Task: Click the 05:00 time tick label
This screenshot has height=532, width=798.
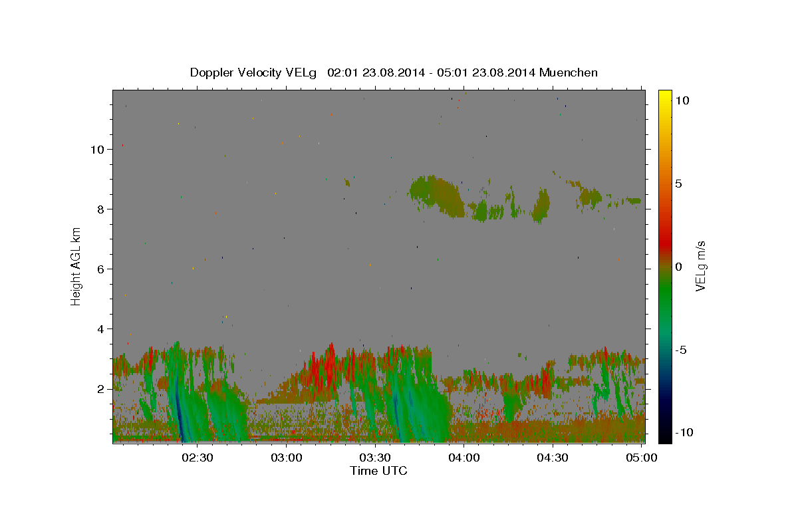Action: pos(641,458)
